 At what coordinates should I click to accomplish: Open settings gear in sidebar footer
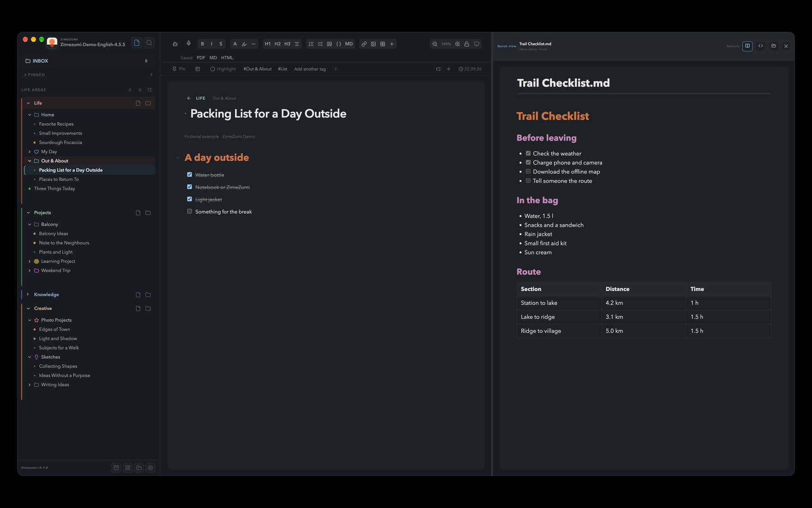click(151, 468)
